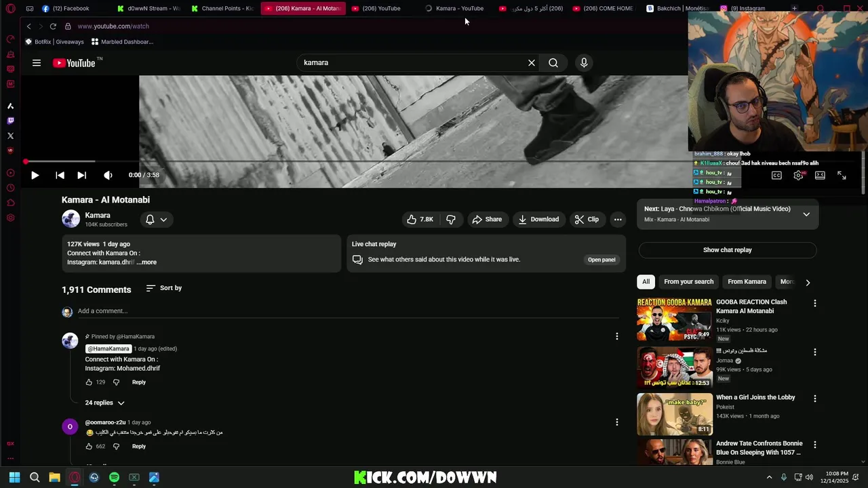
Task: Switch to the Channel Points Kick tab
Action: (222, 8)
